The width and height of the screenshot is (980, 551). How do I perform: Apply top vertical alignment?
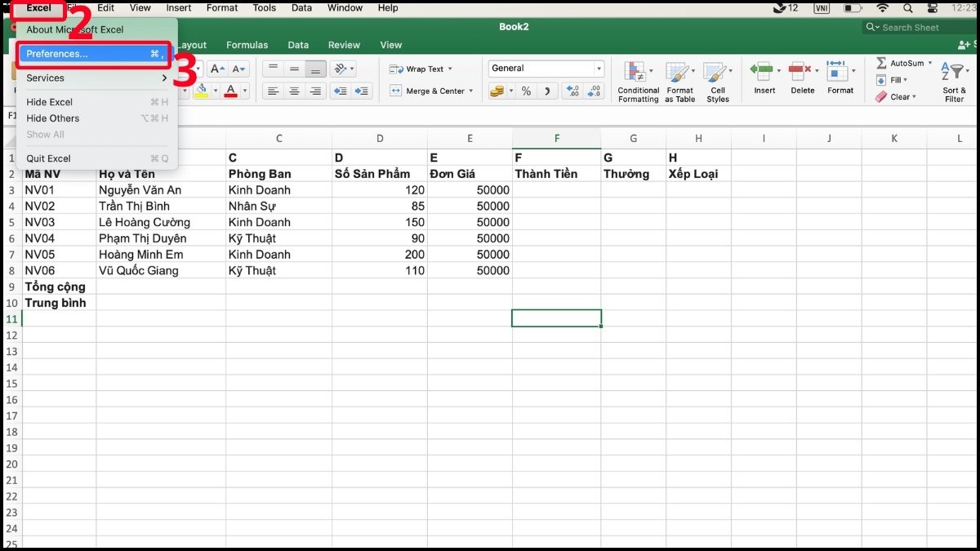(x=274, y=69)
